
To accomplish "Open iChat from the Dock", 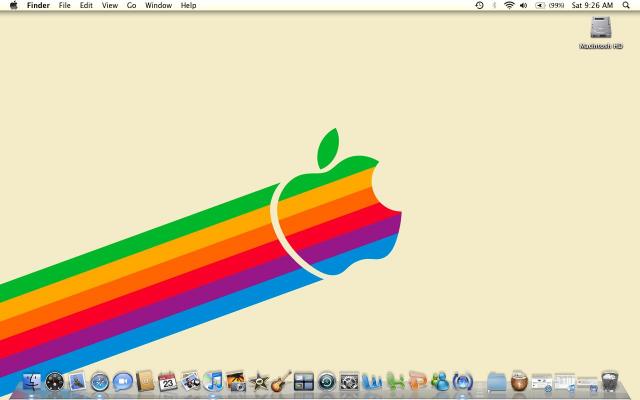I will click(122, 382).
